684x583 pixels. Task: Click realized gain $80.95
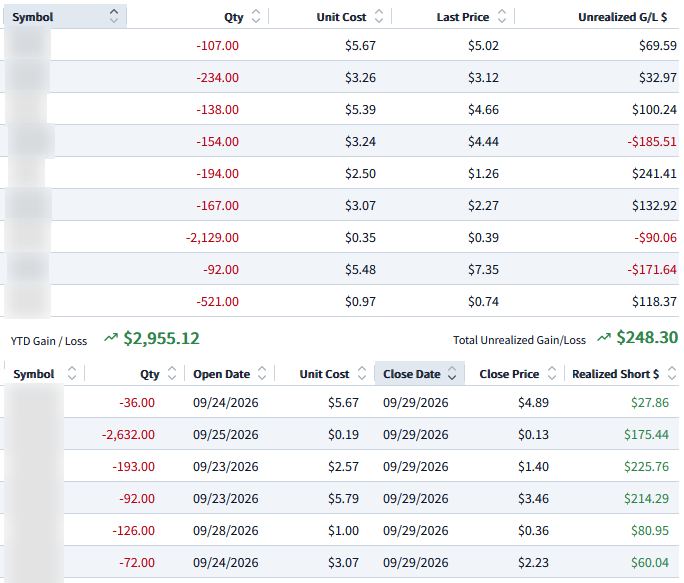[650, 531]
